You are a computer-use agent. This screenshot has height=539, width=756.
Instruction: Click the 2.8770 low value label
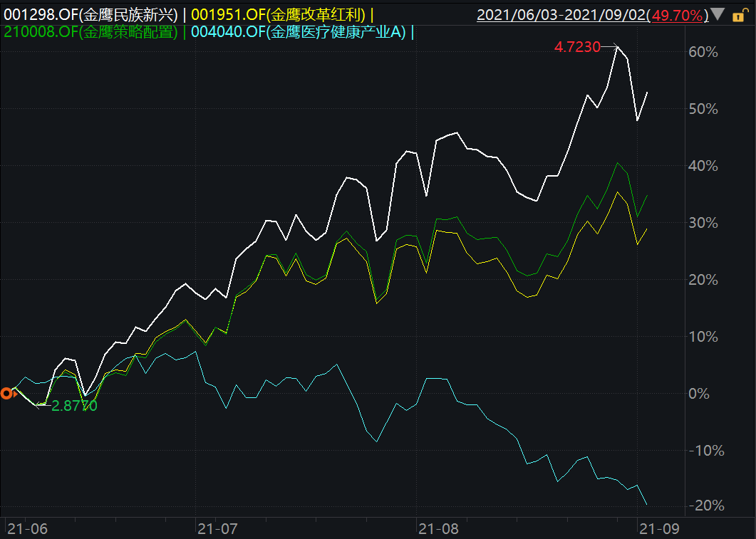(x=74, y=406)
